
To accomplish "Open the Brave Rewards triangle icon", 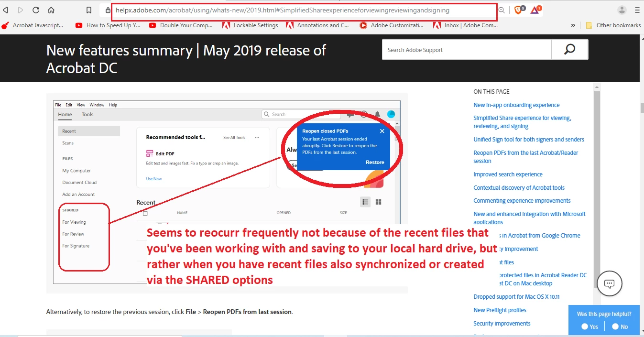I will 535,10.
